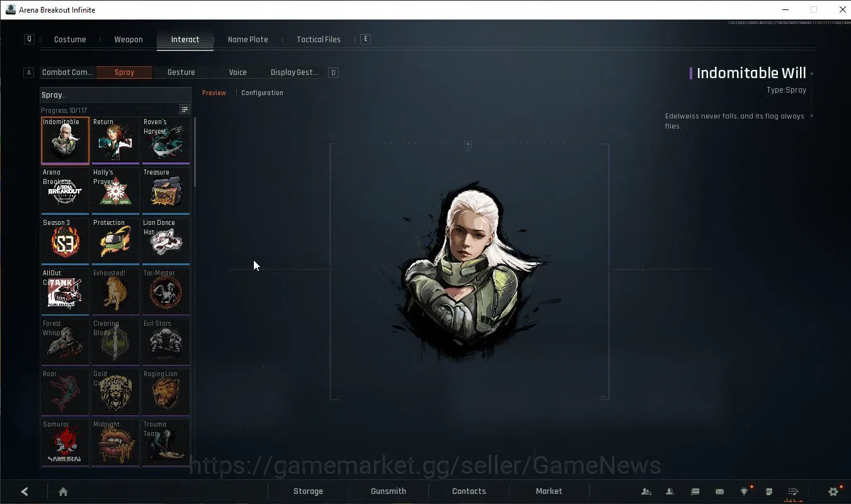Click the E next-tab key hint
Viewport: 851px width, 504px height.
point(365,39)
